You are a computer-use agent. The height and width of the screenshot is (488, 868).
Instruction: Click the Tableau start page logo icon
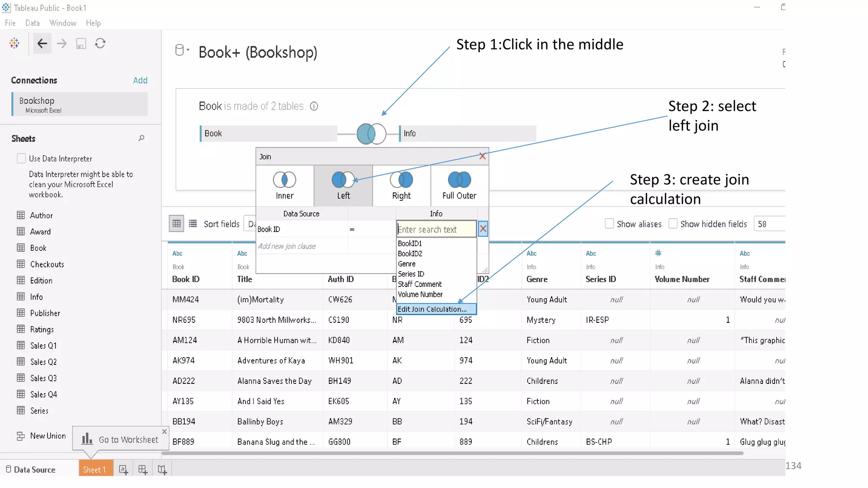(x=14, y=43)
